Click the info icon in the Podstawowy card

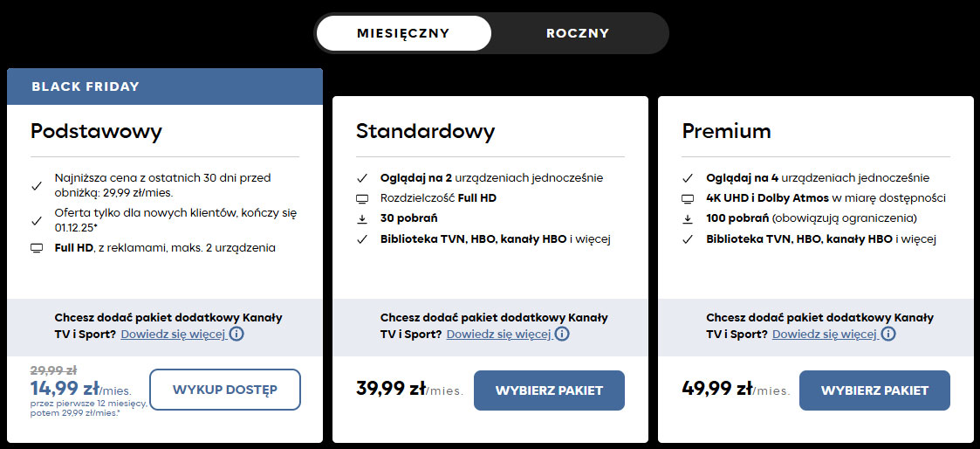(236, 334)
